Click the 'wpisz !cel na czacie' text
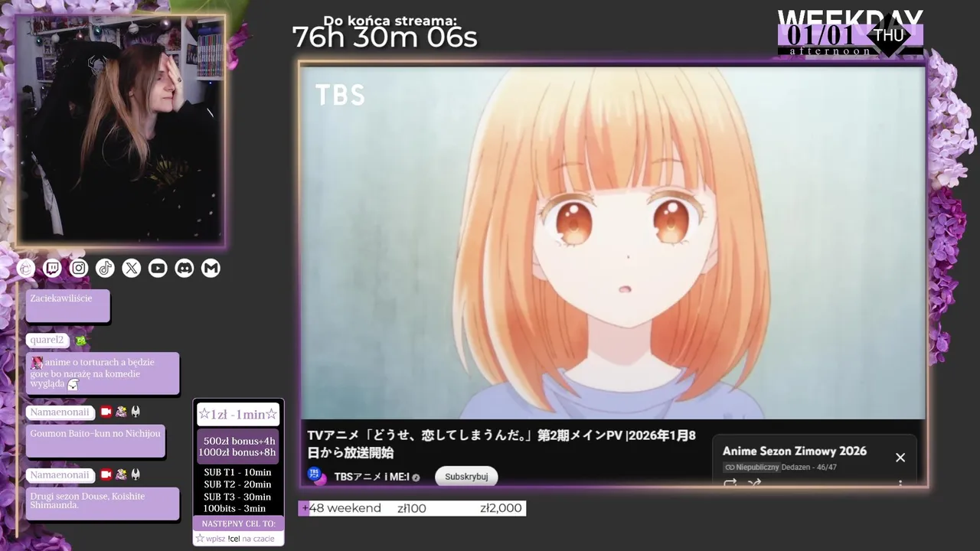Image resolution: width=980 pixels, height=551 pixels. pyautogui.click(x=240, y=539)
